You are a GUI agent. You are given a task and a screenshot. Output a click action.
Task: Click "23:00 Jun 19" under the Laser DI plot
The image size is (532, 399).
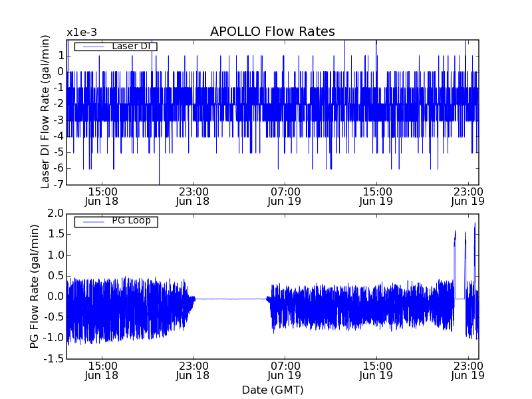tap(468, 196)
